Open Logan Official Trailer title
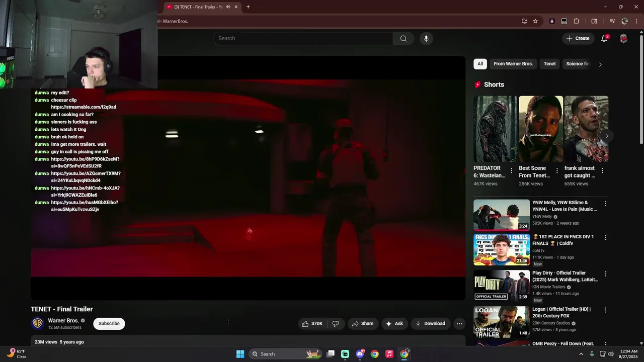The width and height of the screenshot is (644, 362). pyautogui.click(x=561, y=312)
